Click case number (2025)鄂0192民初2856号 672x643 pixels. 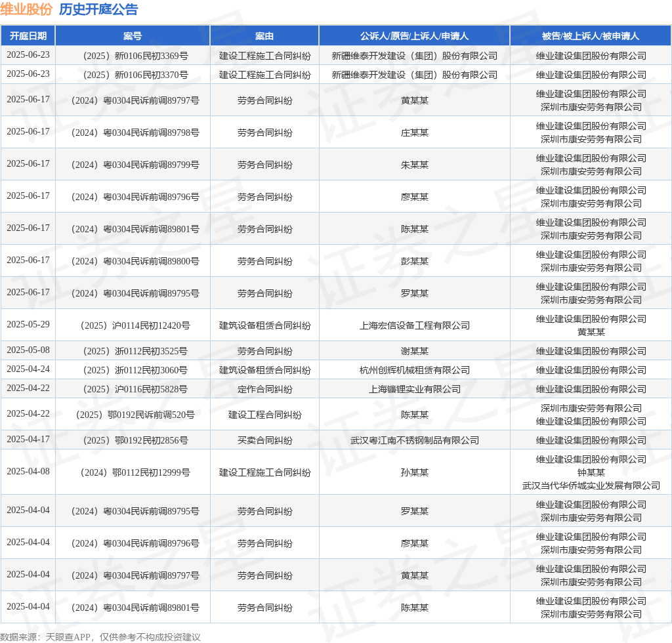coord(135,440)
